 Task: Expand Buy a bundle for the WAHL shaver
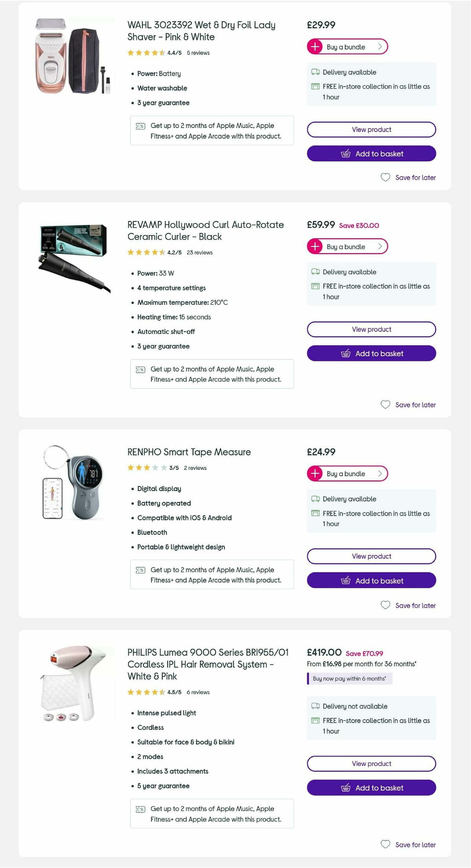(347, 46)
